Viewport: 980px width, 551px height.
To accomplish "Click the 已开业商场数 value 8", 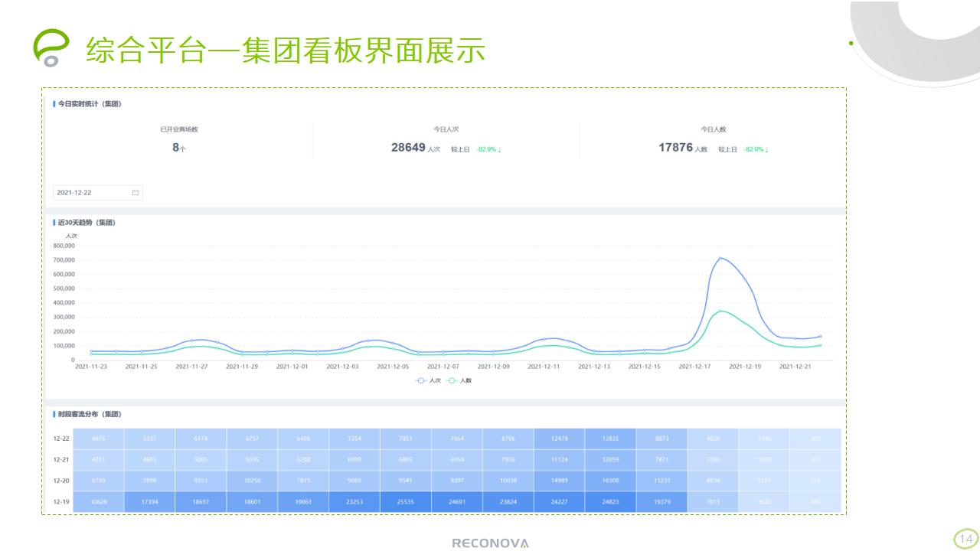I will [x=176, y=148].
